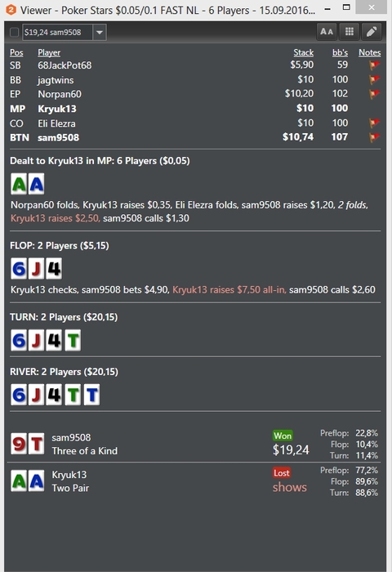
Task: Sort by Player column header
Action: click(49, 52)
